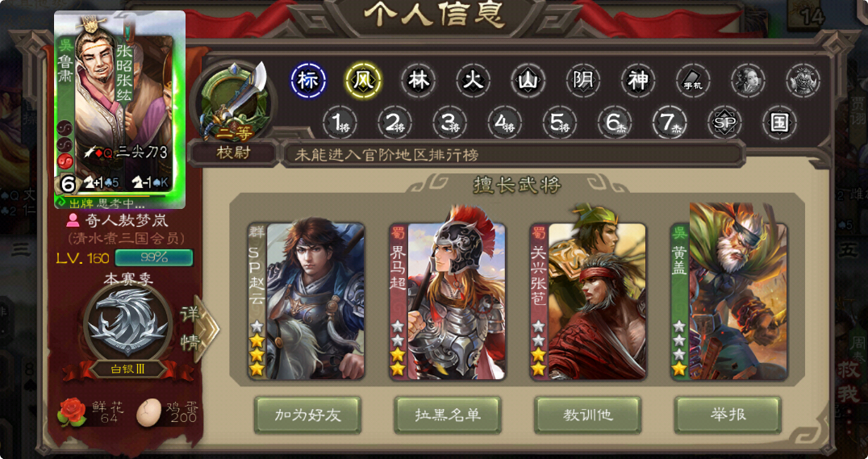
Task: Toggle the 阴 pack filter
Action: pos(583,81)
